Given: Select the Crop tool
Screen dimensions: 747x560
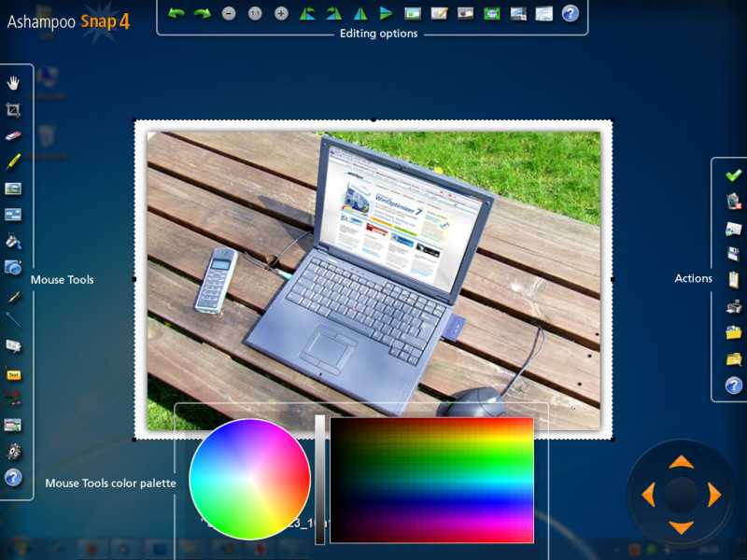Looking at the screenshot, I should click(x=13, y=109).
